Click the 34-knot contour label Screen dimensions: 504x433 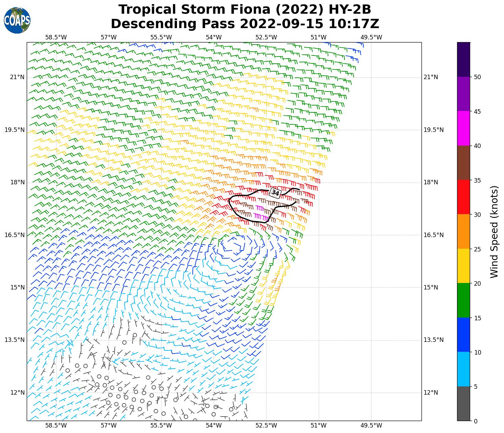coord(275,193)
